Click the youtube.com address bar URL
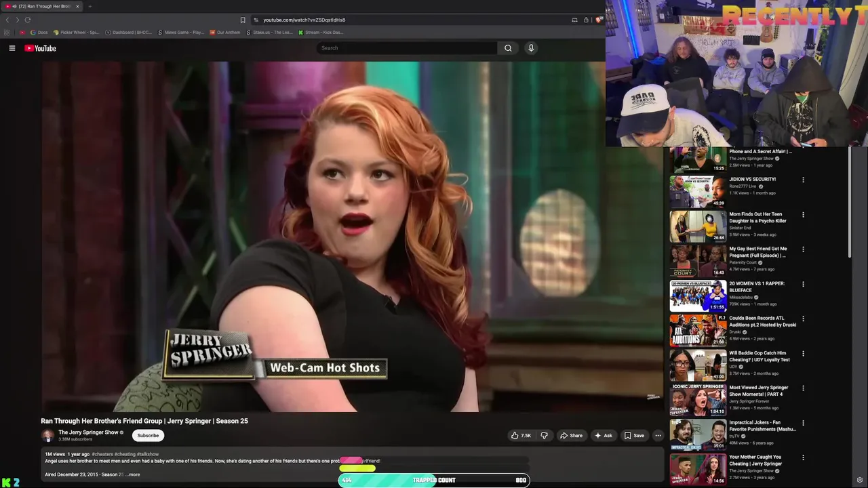 [304, 20]
